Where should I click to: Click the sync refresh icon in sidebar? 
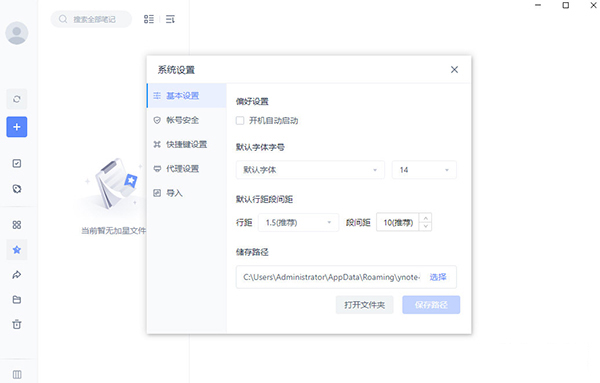[x=16, y=99]
